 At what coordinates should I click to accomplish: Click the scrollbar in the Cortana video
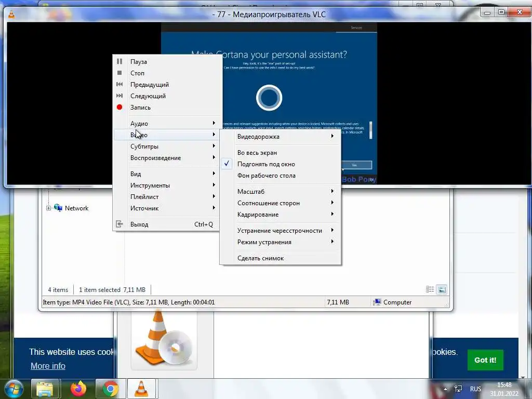pyautogui.click(x=370, y=130)
